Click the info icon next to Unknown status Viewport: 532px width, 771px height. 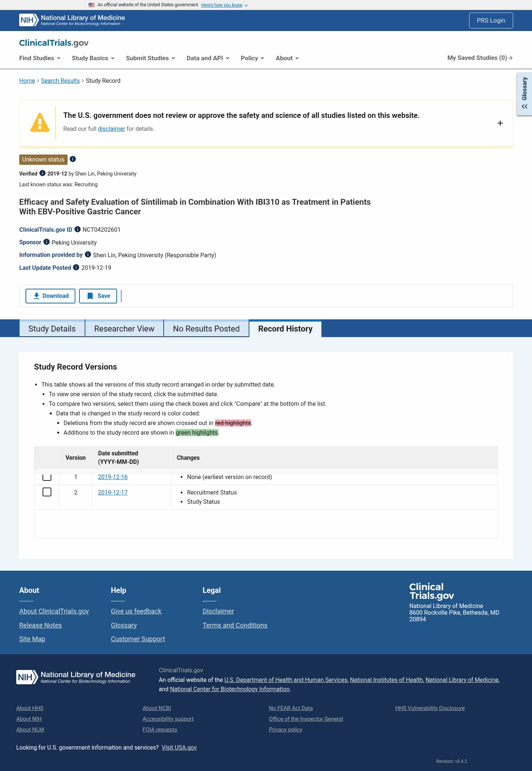tap(73, 159)
